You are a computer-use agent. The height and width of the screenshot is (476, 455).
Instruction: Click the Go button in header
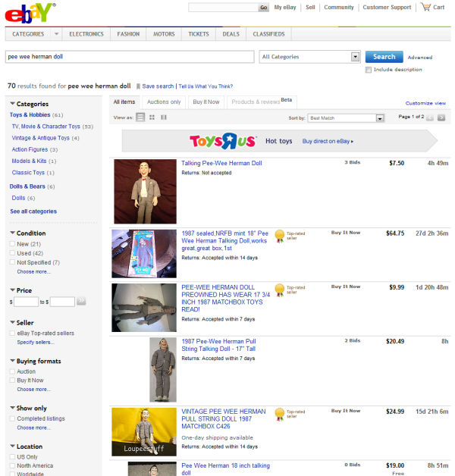pyautogui.click(x=264, y=8)
